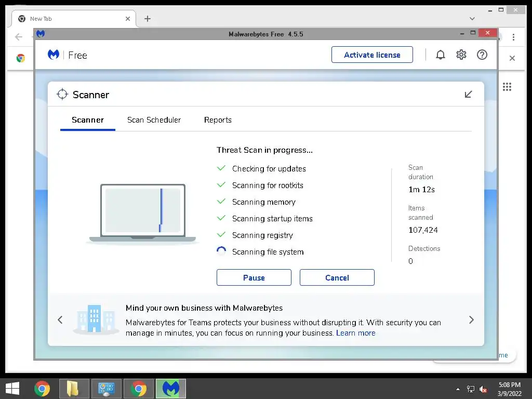
Task: Click items scanned value 107,424
Action: (x=423, y=230)
